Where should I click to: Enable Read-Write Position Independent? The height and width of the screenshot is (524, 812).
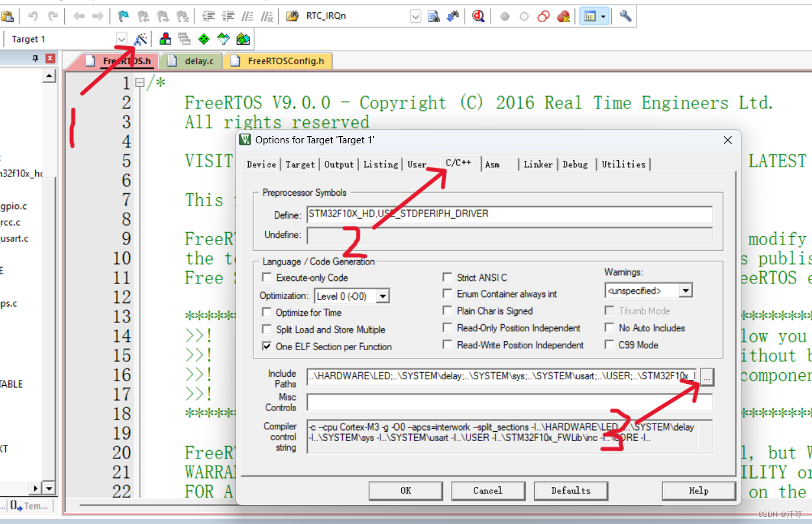[x=447, y=345]
